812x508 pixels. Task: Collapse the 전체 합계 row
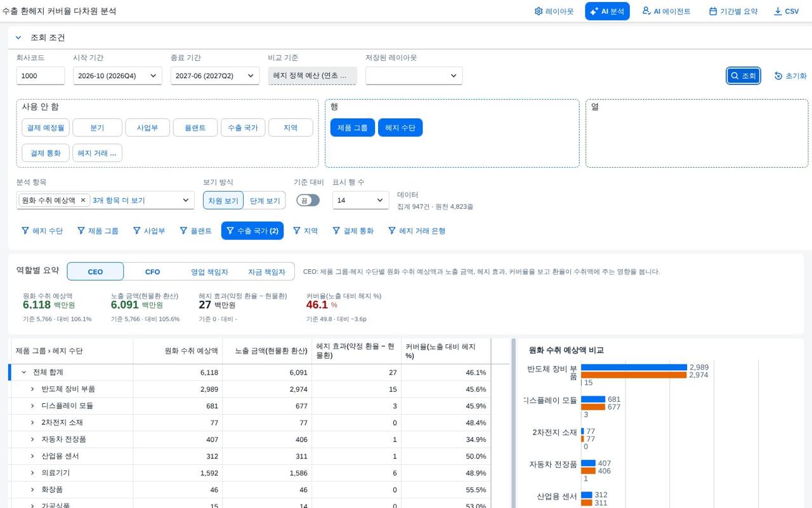point(24,372)
